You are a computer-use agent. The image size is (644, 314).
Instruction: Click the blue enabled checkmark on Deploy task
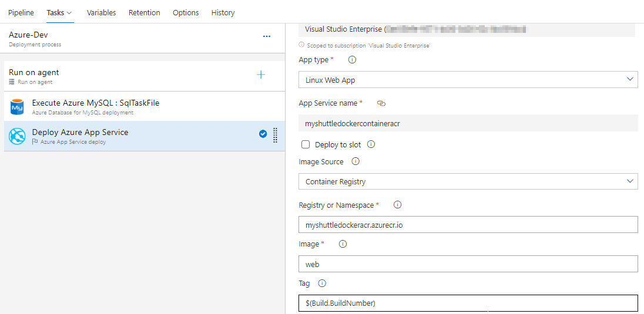click(263, 134)
